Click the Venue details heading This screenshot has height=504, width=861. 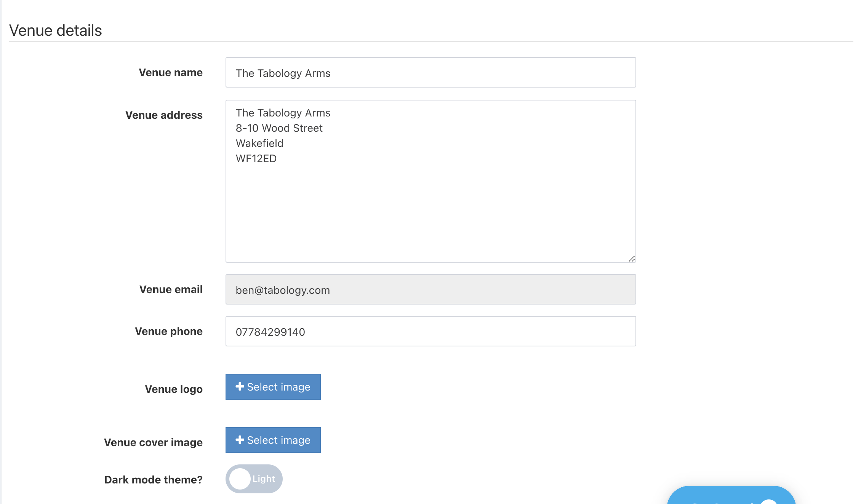[56, 30]
